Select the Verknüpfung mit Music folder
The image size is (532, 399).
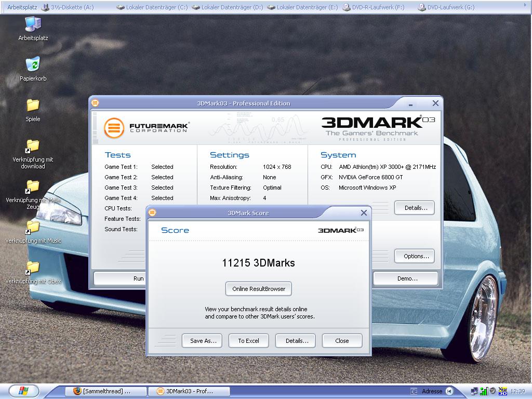pos(33,232)
